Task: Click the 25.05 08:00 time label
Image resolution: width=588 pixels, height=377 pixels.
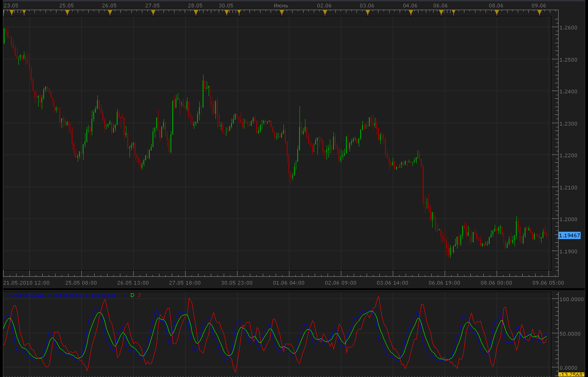Action: point(81,283)
